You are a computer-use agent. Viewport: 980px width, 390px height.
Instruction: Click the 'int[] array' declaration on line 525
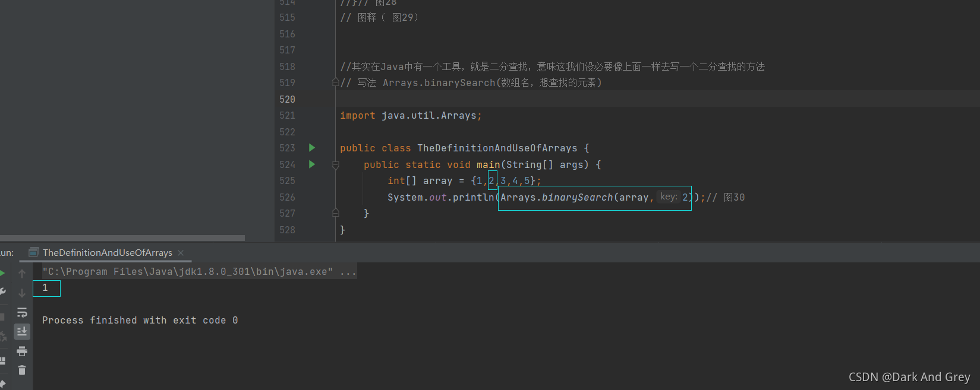click(x=420, y=181)
